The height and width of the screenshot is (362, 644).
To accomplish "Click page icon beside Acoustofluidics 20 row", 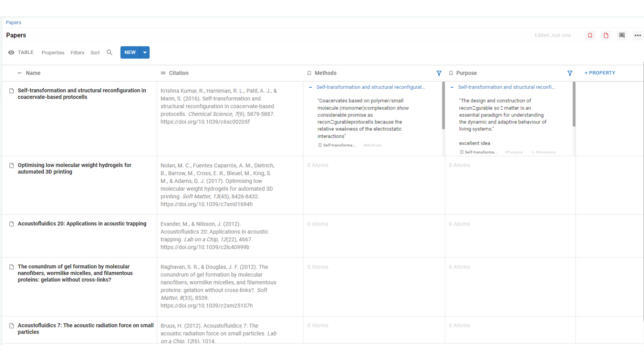I will pyautogui.click(x=12, y=224).
